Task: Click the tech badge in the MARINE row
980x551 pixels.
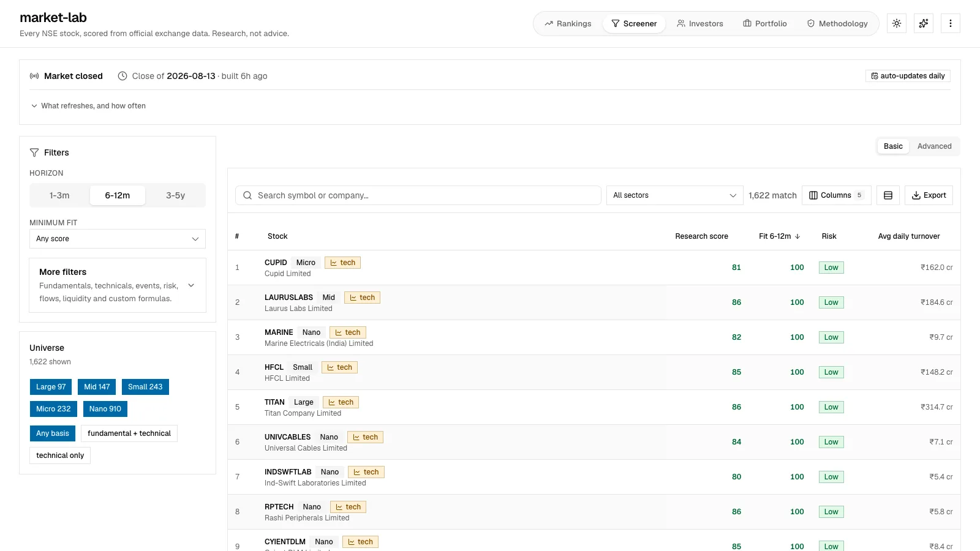Action: tap(347, 332)
